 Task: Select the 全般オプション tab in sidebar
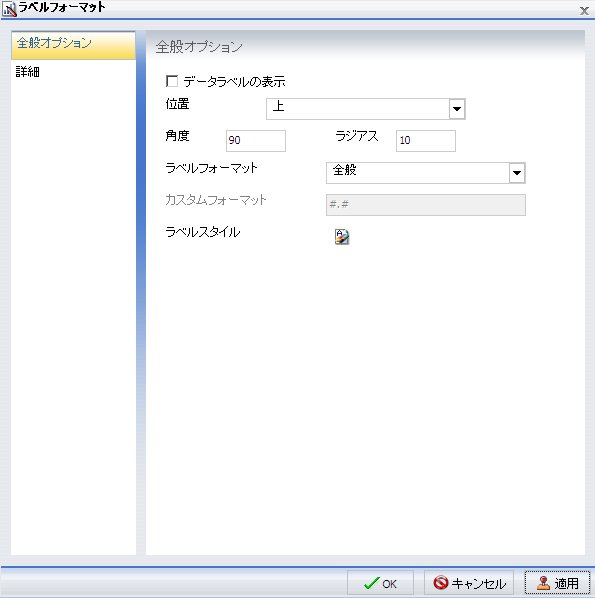[73, 45]
